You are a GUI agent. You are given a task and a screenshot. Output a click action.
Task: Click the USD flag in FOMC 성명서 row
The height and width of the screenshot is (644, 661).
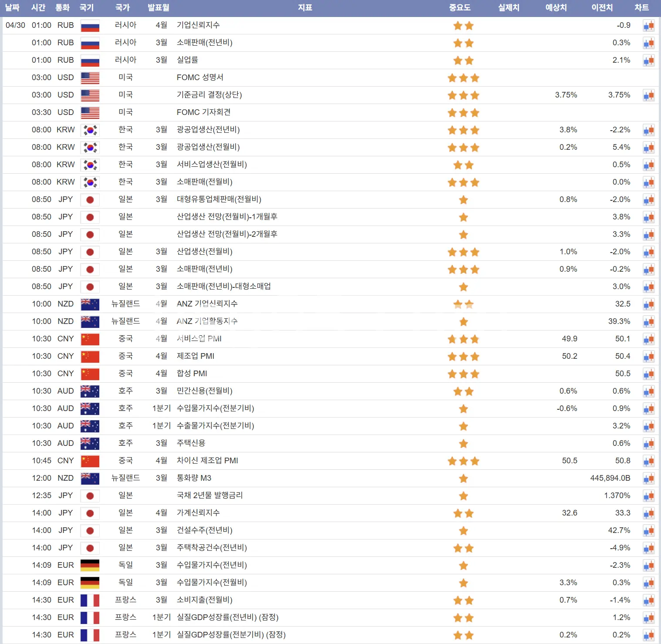tap(90, 78)
